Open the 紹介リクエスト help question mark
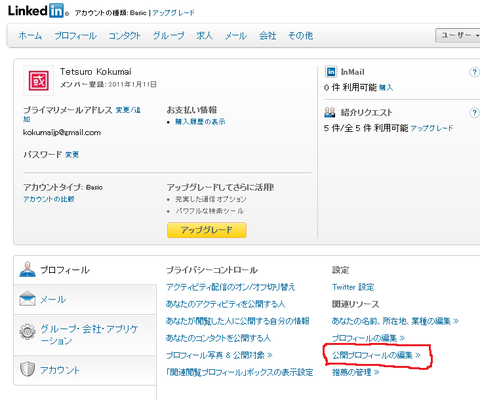 [474, 113]
